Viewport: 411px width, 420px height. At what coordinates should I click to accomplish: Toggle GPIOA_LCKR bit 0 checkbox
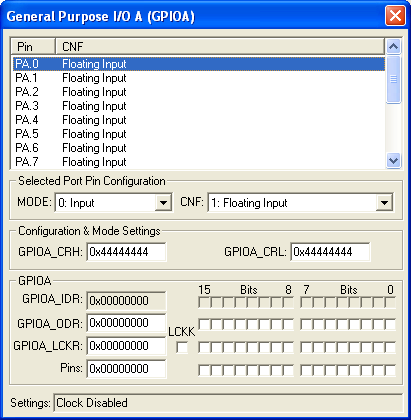pos(390,347)
